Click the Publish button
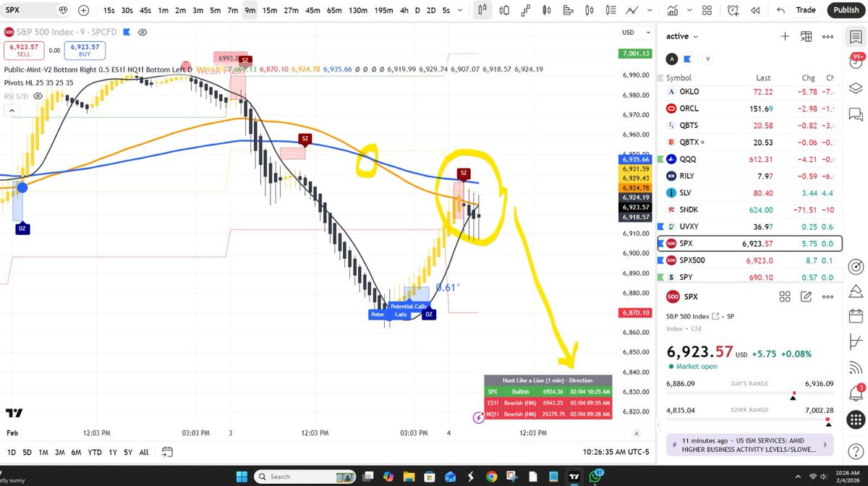The width and height of the screenshot is (868, 486). pos(846,10)
